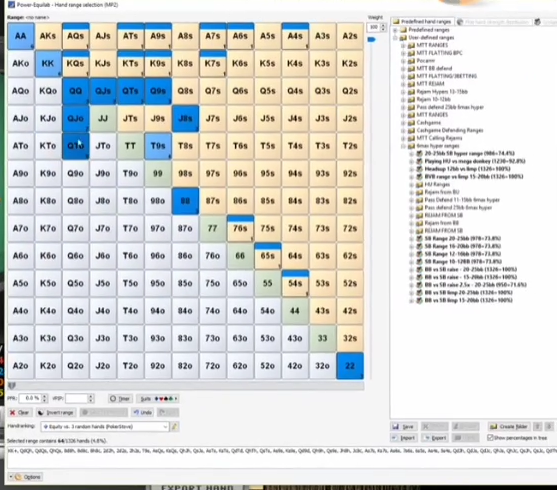
Task: Click the pencil icon beside Handranking
Action: (175, 426)
